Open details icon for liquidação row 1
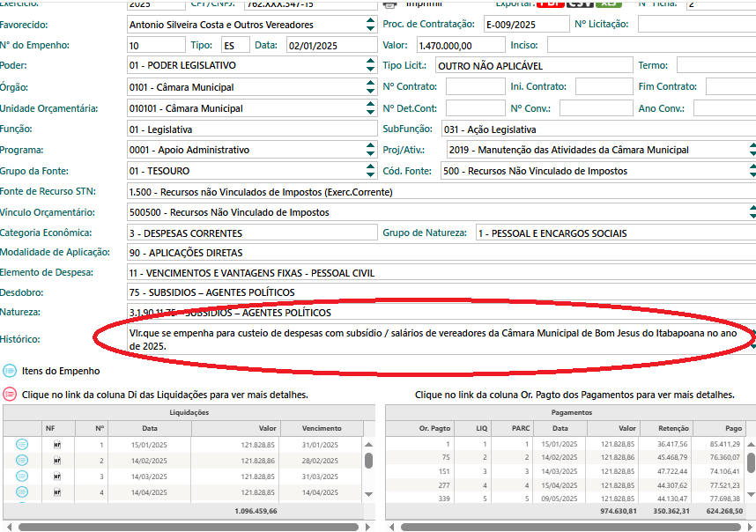This screenshot has width=756, height=532. (x=22, y=445)
